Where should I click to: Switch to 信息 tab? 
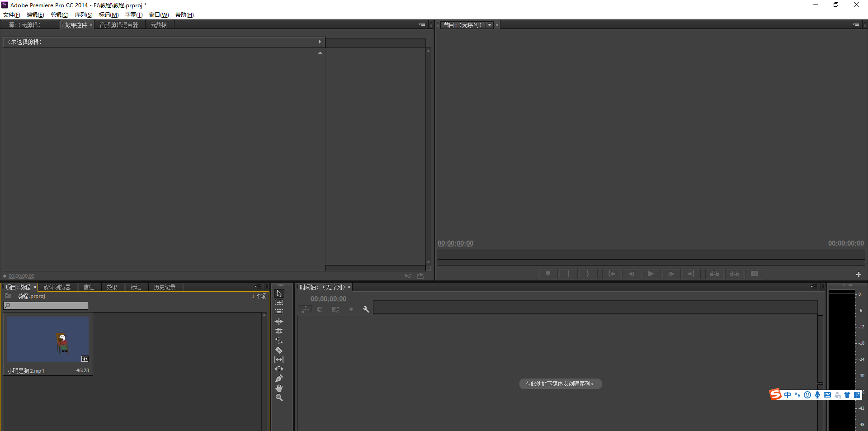point(89,287)
